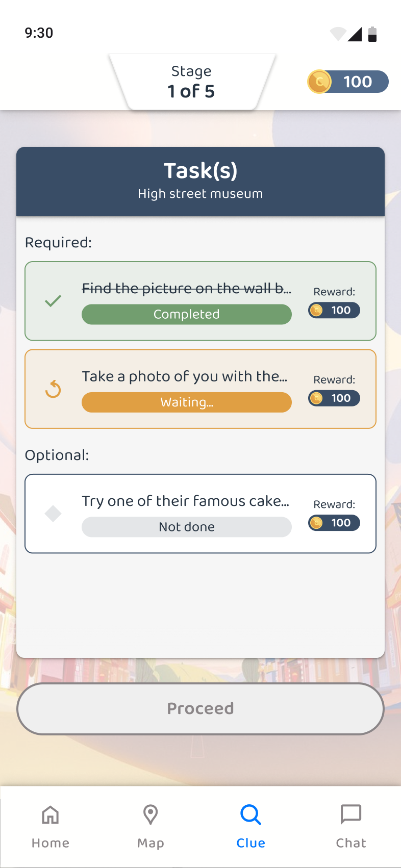Click the orange waiting refresh icon

[53, 390]
